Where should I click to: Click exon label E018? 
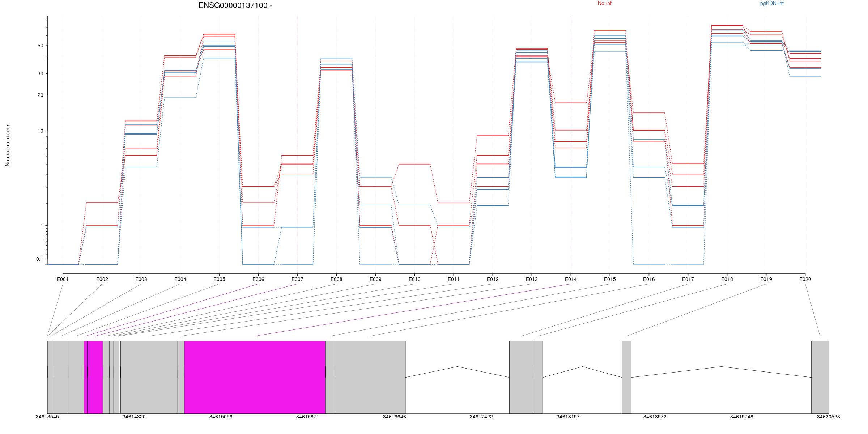coord(727,279)
